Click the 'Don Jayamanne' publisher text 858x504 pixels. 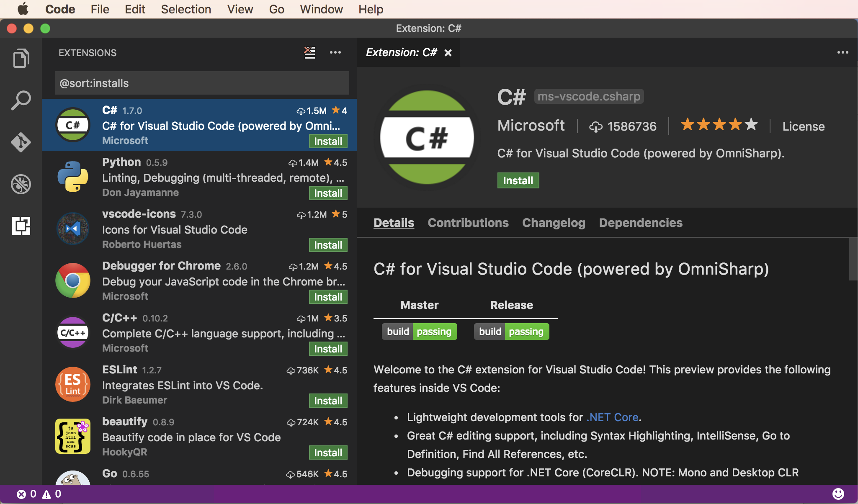click(140, 193)
